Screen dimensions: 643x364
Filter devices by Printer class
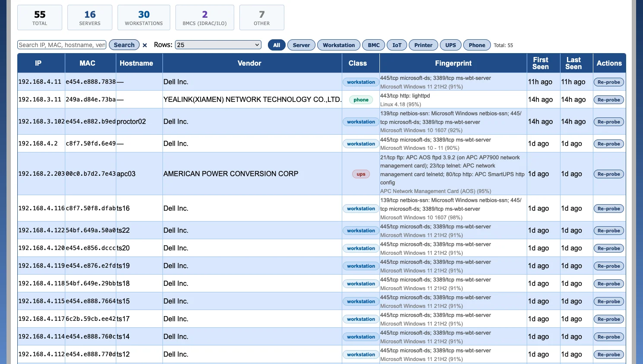[x=423, y=45]
